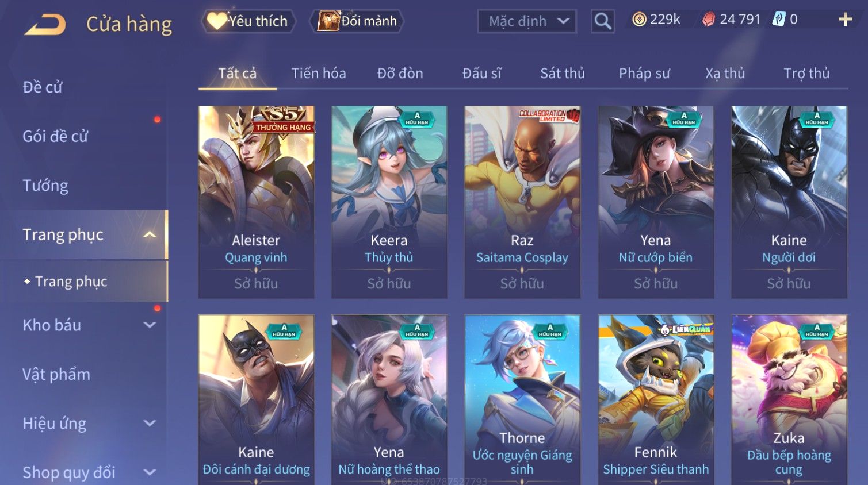Select the Raz Saitama Cosplay skin card
The width and height of the screenshot is (868, 485).
(x=522, y=202)
